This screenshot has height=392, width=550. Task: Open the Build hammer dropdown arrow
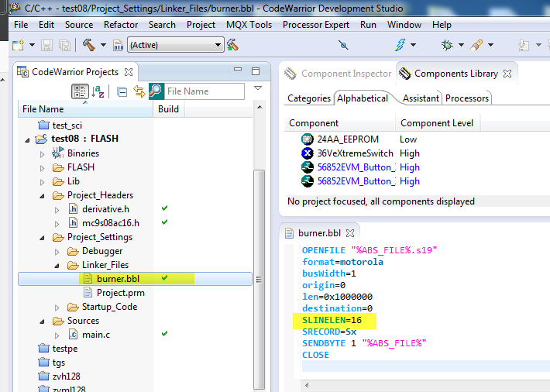point(103,45)
